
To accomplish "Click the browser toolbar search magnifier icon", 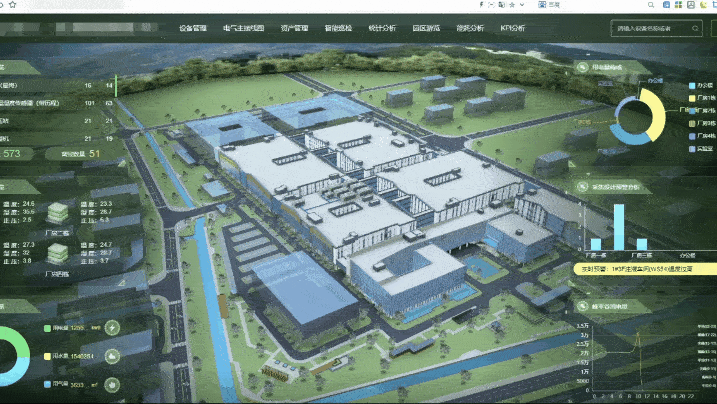I will (651, 5).
